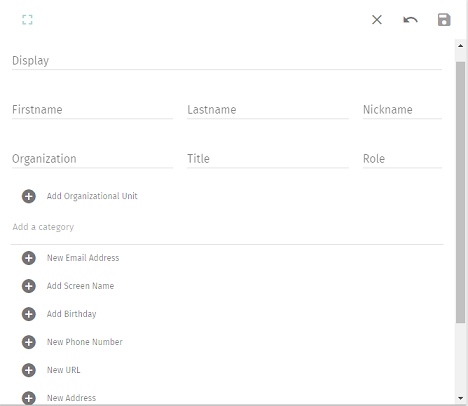Focus the Organization field
Screen dimensions: 468x406
92,159
